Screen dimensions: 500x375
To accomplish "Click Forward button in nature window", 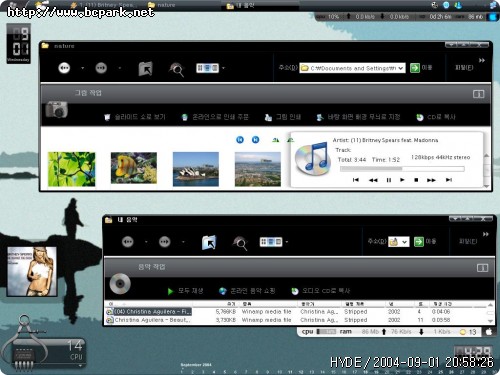I will click(101, 68).
